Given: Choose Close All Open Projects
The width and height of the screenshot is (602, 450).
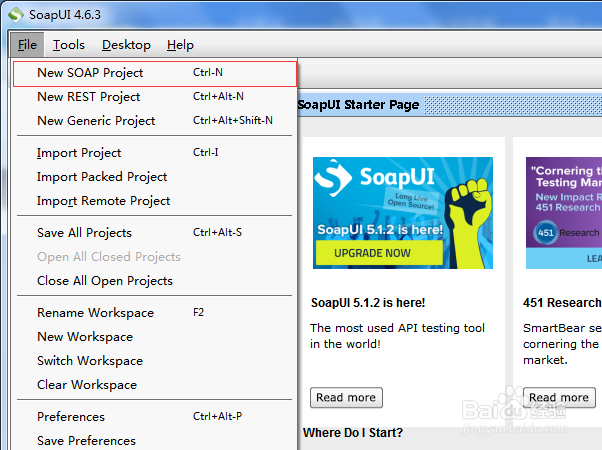Looking at the screenshot, I should coord(155,281).
